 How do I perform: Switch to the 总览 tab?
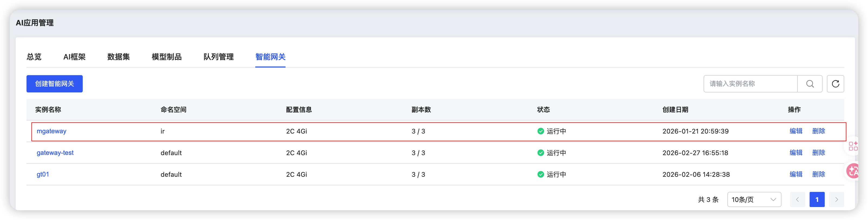[34, 57]
